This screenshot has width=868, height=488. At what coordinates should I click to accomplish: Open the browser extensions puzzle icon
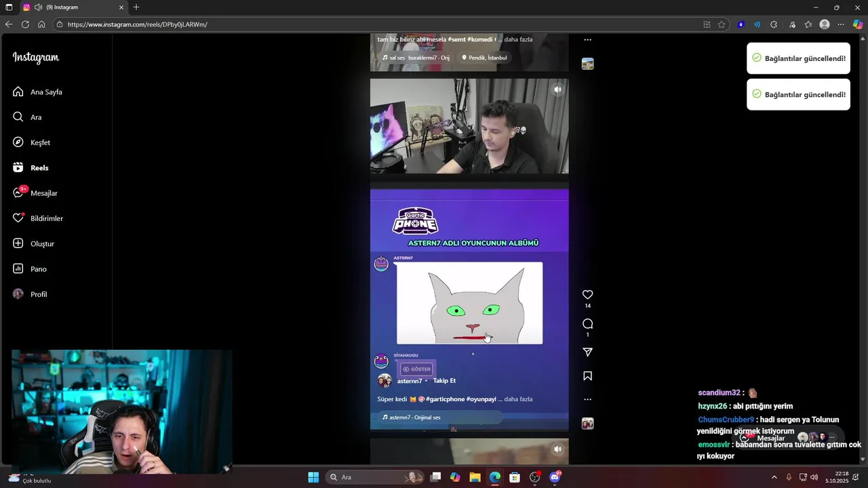pos(774,24)
